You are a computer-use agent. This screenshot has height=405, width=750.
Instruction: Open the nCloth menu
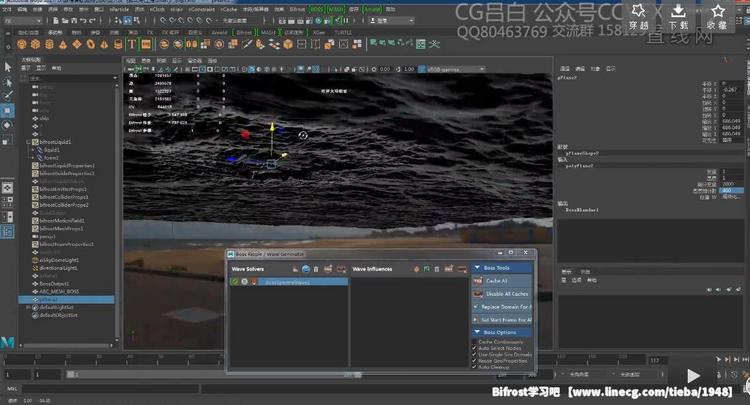[x=157, y=9]
